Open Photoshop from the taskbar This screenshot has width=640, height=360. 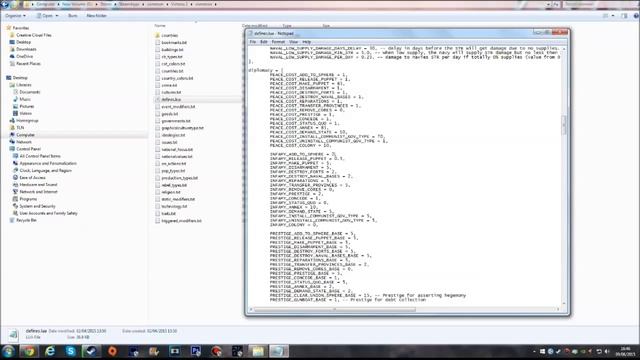pos(196,351)
